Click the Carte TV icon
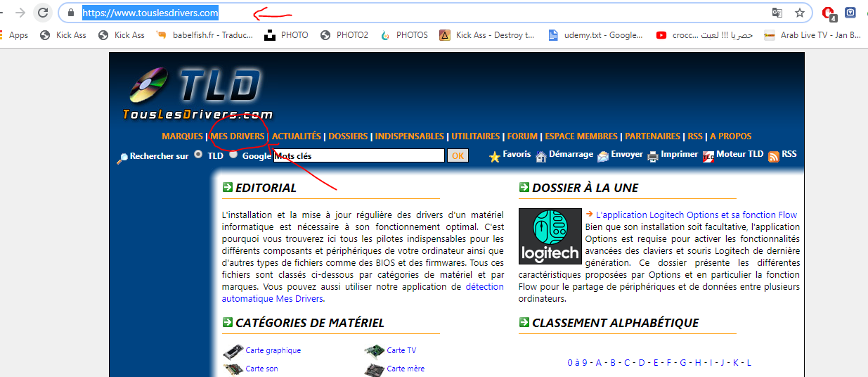 pos(375,350)
